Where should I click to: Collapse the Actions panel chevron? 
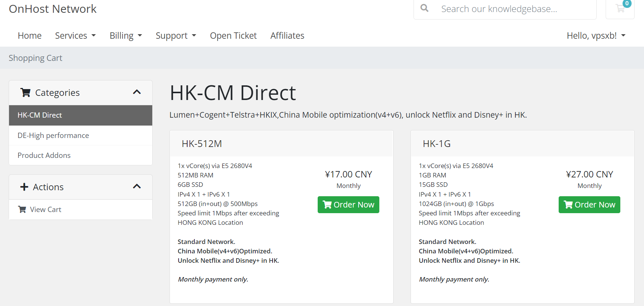click(x=137, y=186)
